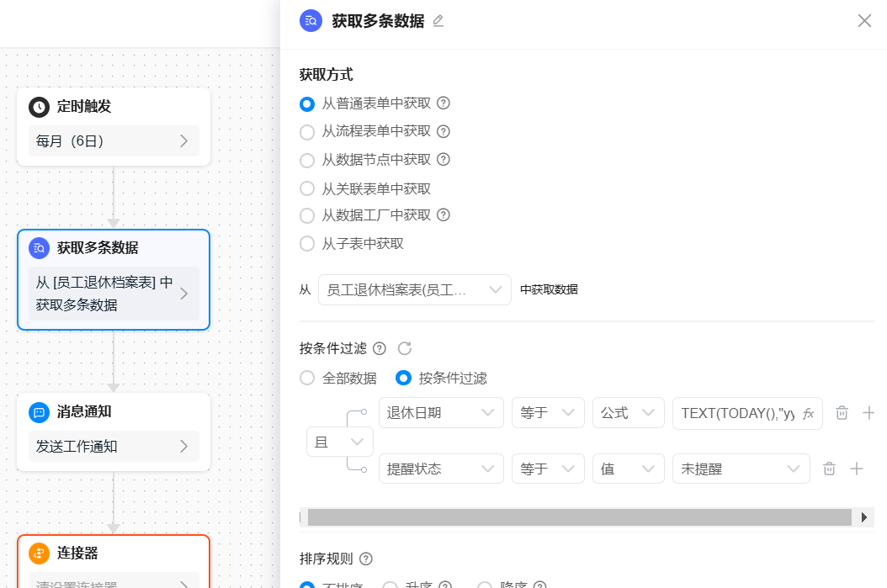This screenshot has height=588, width=887.
Task: Open the 提醒状态 field dropdown
Action: click(441, 469)
